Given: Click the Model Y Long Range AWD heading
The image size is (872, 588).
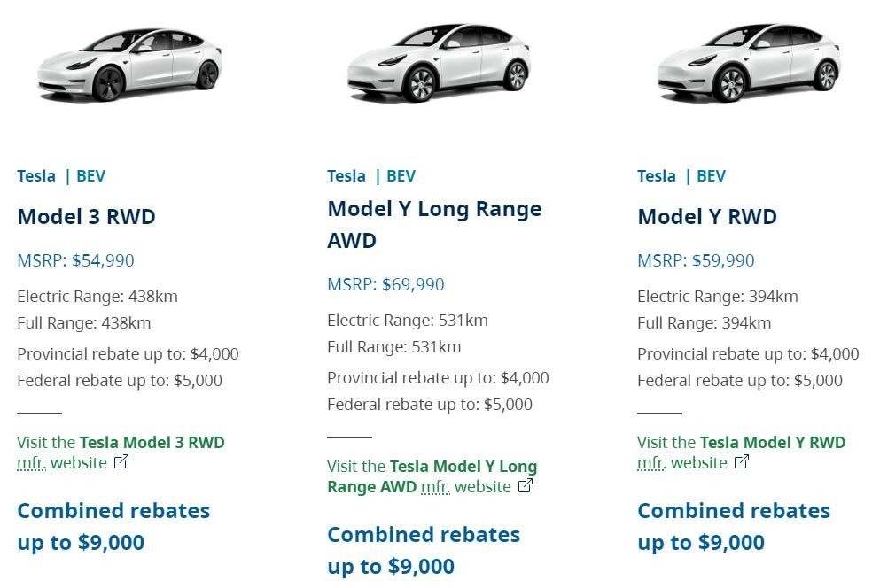Looking at the screenshot, I should (434, 225).
